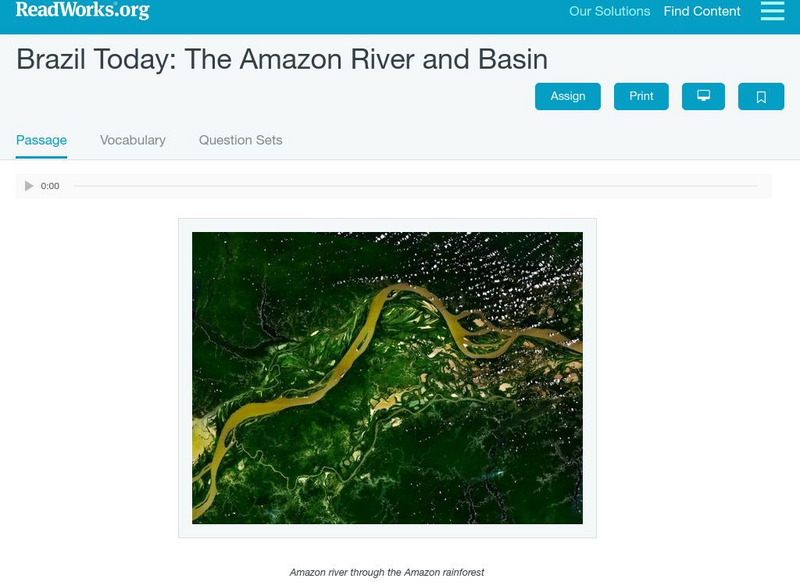Viewport: 800px width, 582px height.
Task: Play the passage audio
Action: 29,186
